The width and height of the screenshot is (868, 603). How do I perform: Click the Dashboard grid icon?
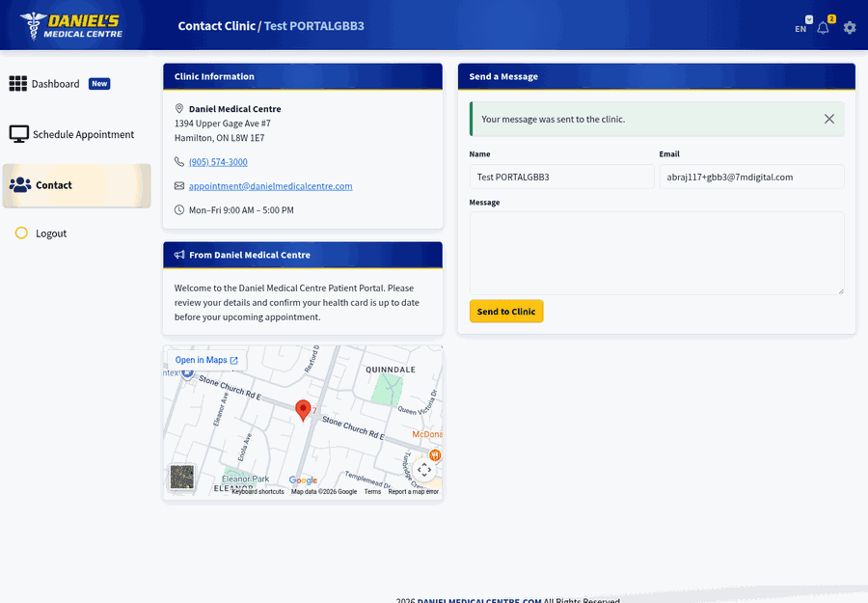click(x=17, y=84)
